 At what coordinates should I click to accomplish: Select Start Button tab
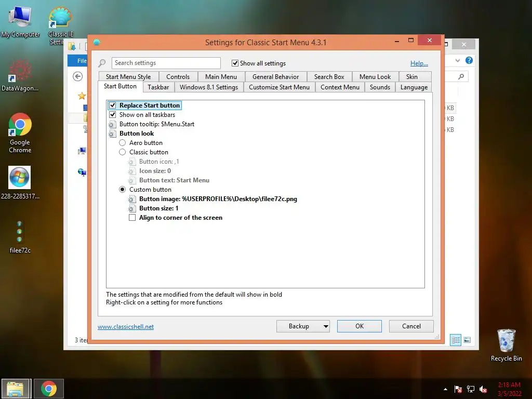(x=120, y=86)
